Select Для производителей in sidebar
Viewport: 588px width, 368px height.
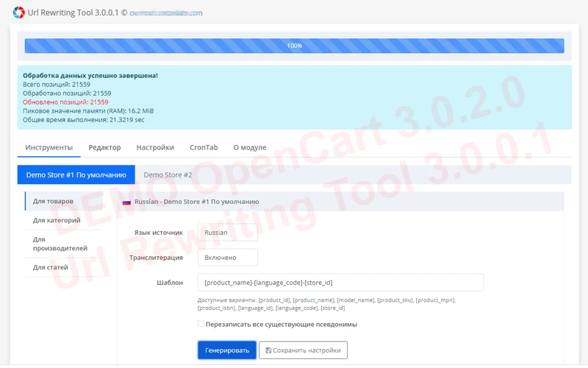tap(64, 244)
